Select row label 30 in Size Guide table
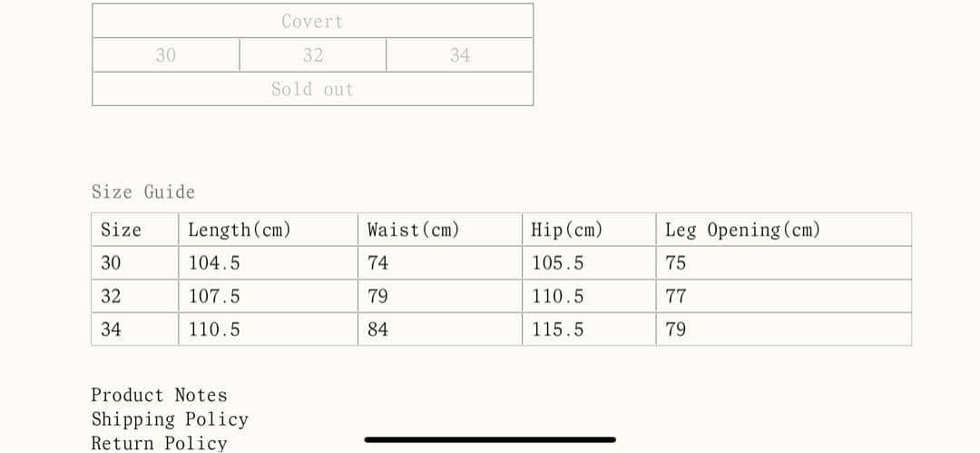Image resolution: width=980 pixels, height=453 pixels. 111,263
